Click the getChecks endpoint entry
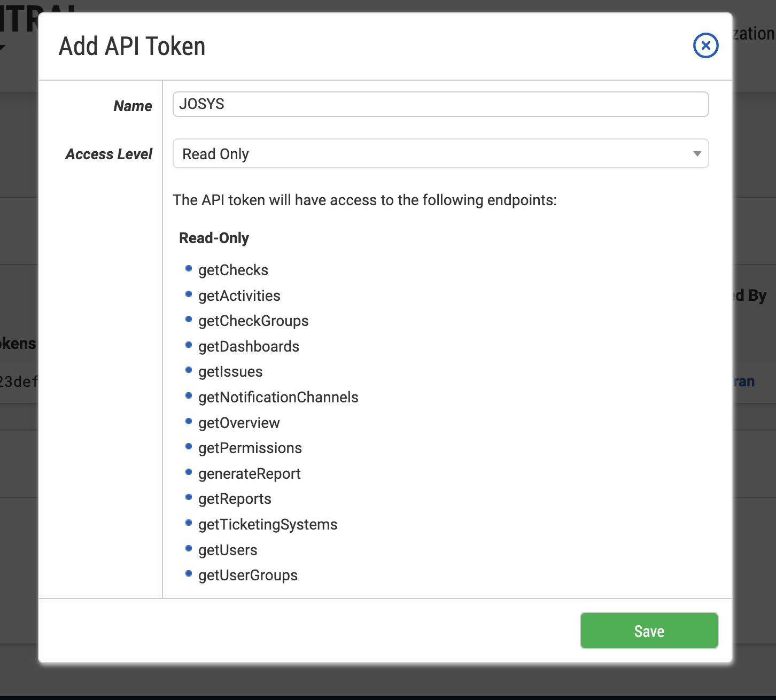Image resolution: width=776 pixels, height=700 pixels. 233,270
